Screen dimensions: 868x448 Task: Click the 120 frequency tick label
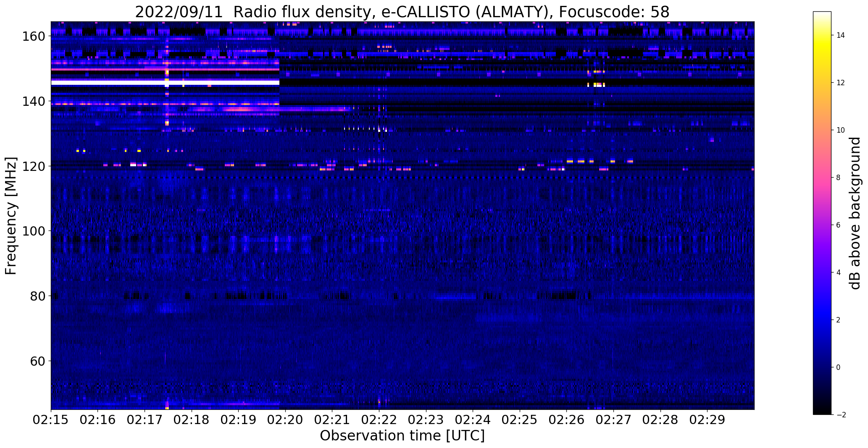[x=33, y=166]
